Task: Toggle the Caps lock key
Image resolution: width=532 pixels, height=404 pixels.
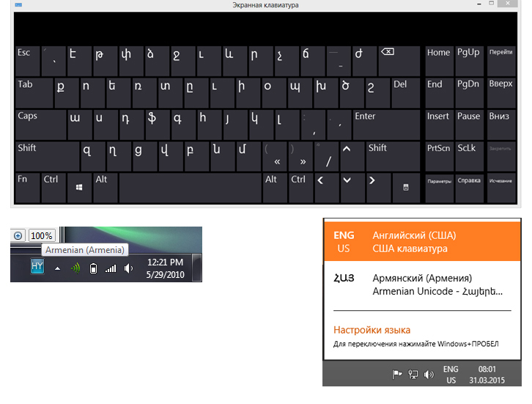Action: click(41, 125)
